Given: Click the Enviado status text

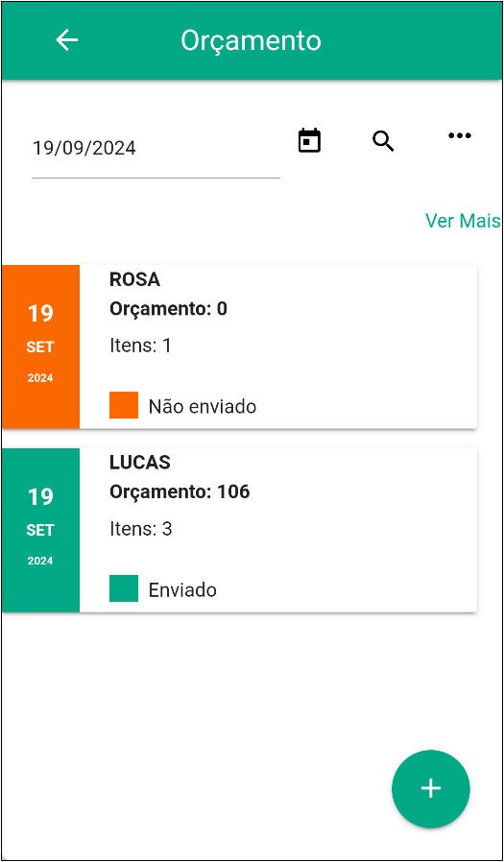Looking at the screenshot, I should point(182,590).
